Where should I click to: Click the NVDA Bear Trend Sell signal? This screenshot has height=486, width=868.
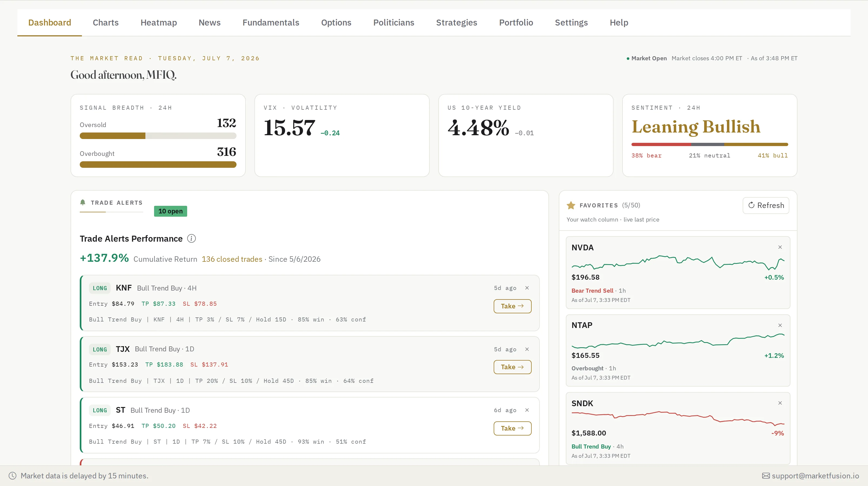(x=592, y=291)
